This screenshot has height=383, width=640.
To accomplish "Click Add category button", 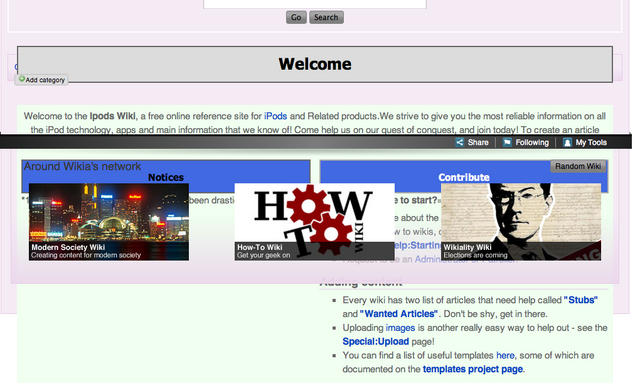I will (42, 80).
